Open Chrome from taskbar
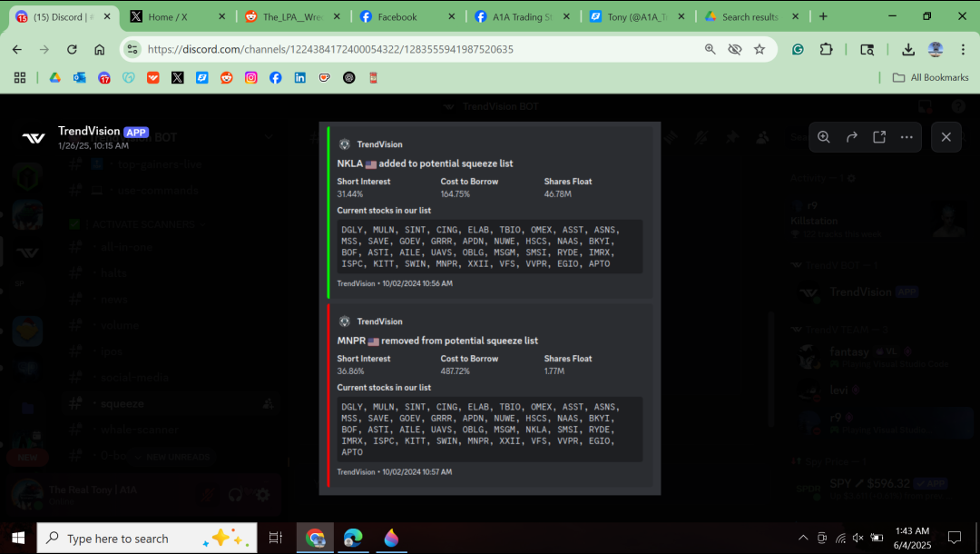 point(315,538)
